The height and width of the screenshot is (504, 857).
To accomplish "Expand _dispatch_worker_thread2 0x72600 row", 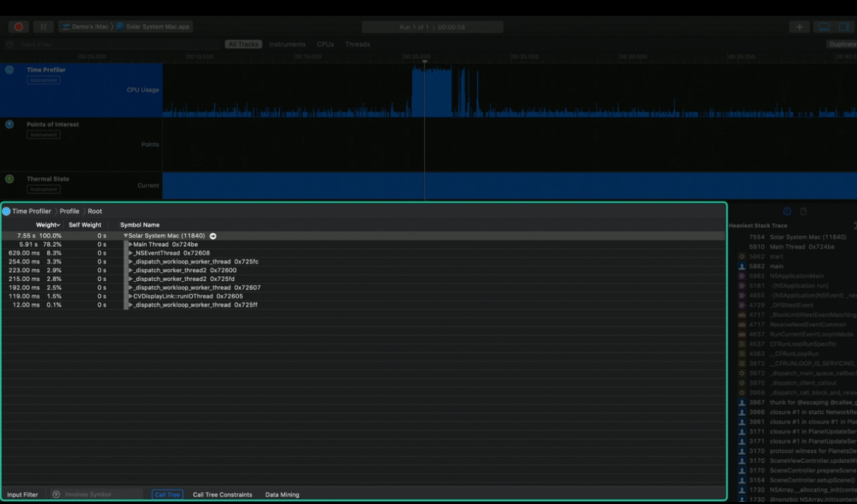I will coord(130,270).
